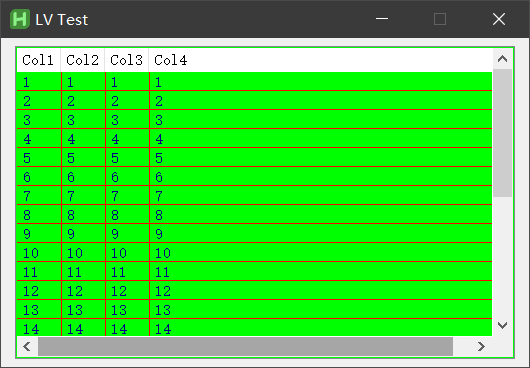
Task: Click the Col3 column header
Action: tap(126, 60)
